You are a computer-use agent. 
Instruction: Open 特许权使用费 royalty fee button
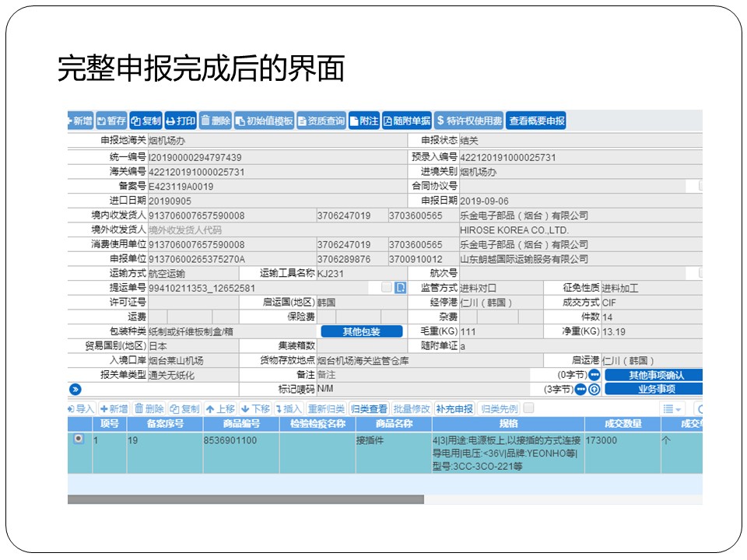(x=469, y=121)
